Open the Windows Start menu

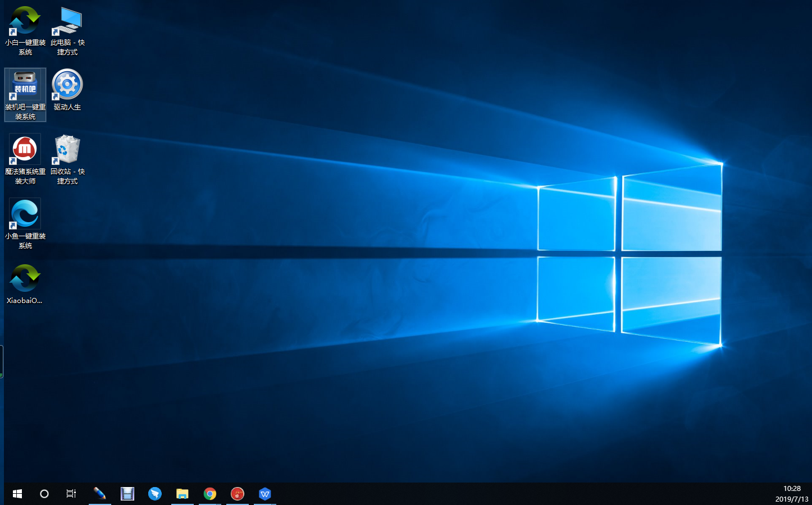pos(17,494)
